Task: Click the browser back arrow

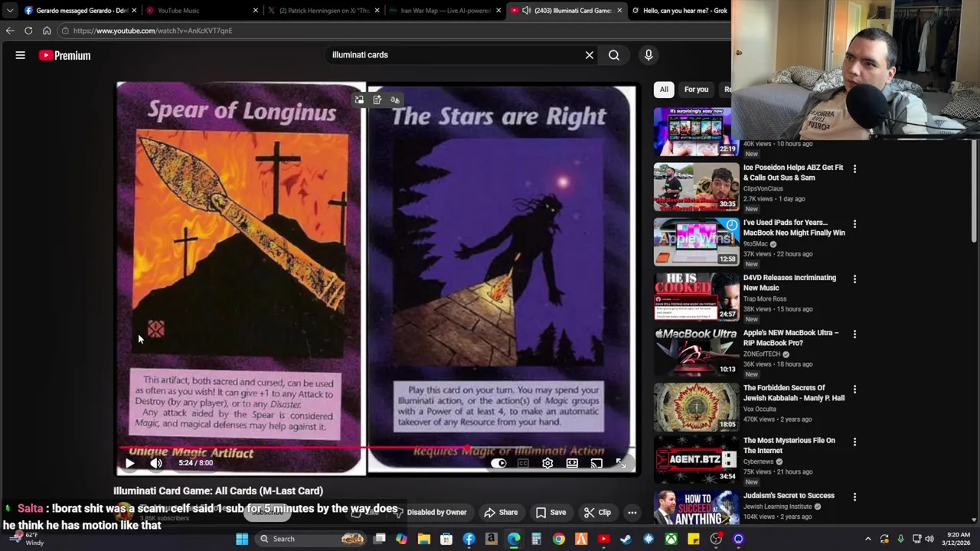Action: click(x=10, y=31)
